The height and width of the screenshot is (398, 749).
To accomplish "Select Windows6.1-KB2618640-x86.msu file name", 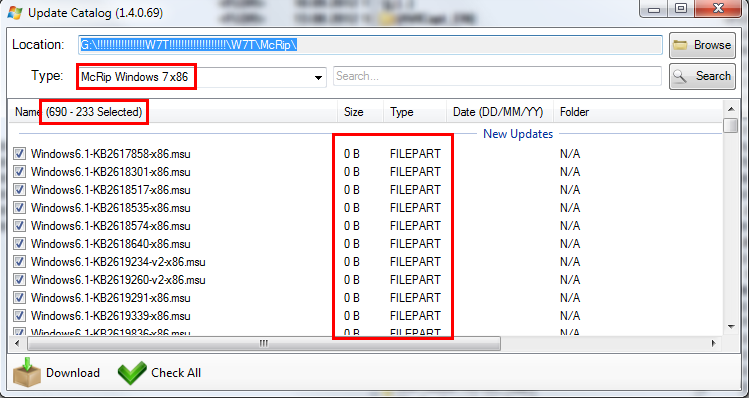I will pos(110,244).
